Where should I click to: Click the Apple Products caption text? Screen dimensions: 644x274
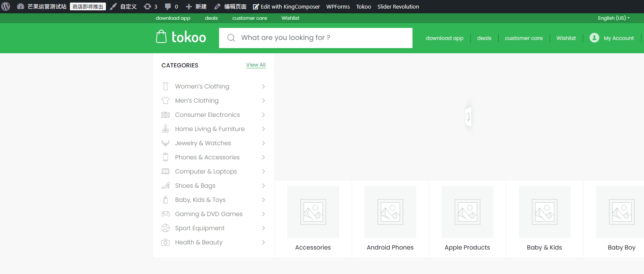(x=467, y=247)
